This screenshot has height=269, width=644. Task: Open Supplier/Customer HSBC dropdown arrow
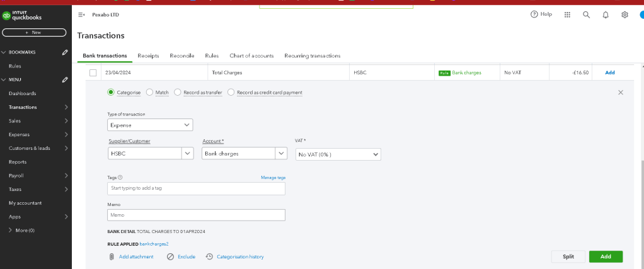[187, 153]
